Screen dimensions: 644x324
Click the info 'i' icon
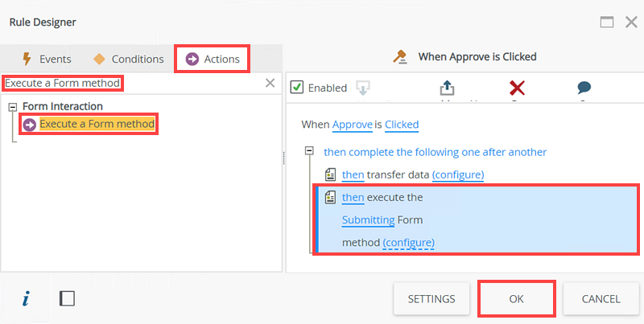coord(26,298)
